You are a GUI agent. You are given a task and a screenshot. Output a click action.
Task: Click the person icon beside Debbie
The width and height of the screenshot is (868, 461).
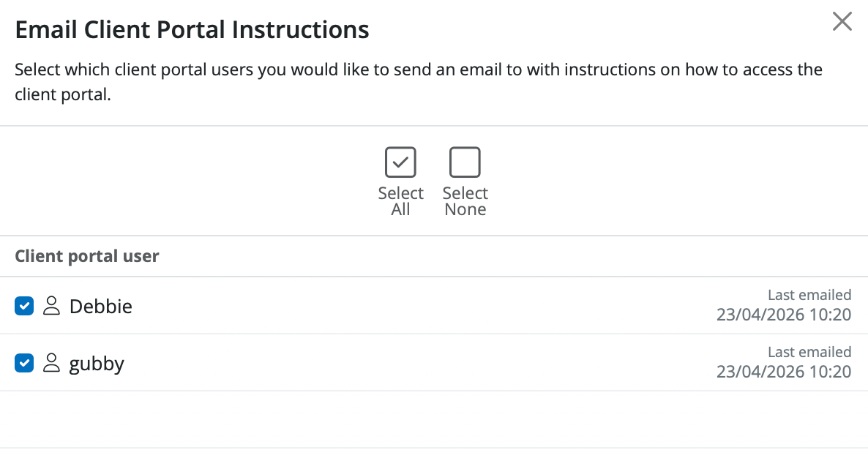click(x=51, y=306)
